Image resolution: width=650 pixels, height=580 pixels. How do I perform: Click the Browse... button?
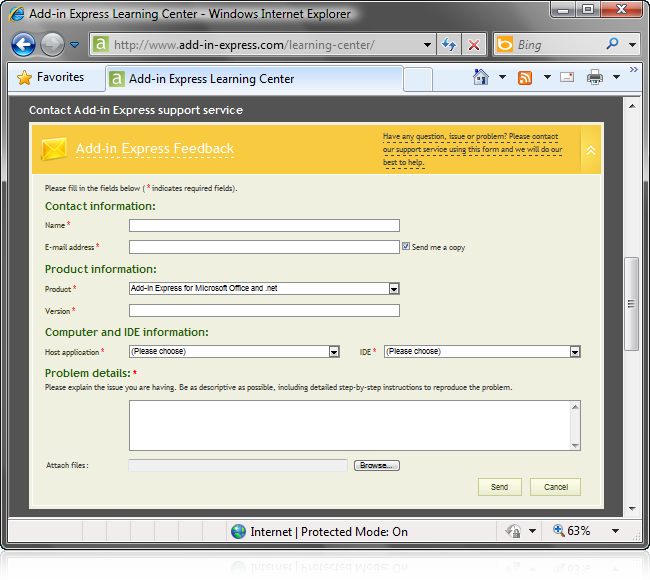point(377,466)
